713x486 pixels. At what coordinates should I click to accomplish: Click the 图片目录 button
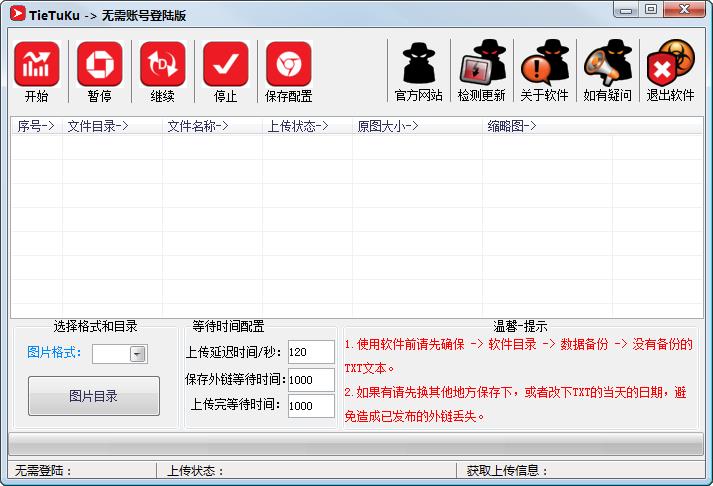pos(93,396)
